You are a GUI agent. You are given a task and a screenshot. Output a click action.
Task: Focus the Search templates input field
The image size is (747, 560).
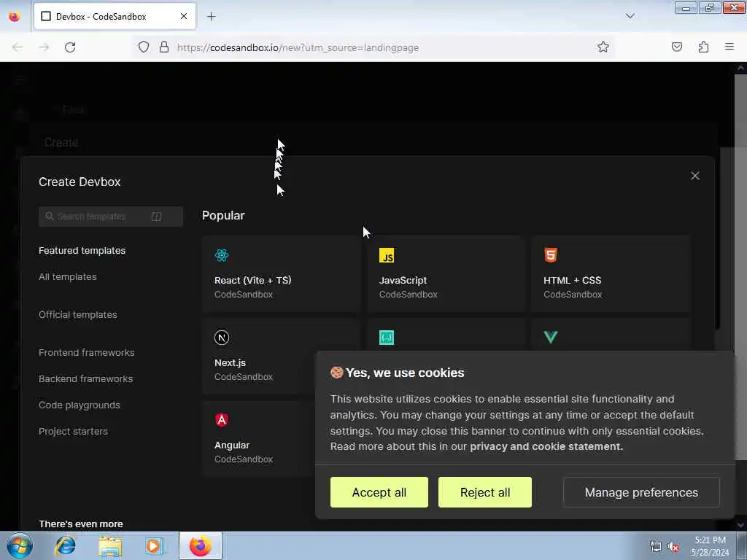[111, 216]
